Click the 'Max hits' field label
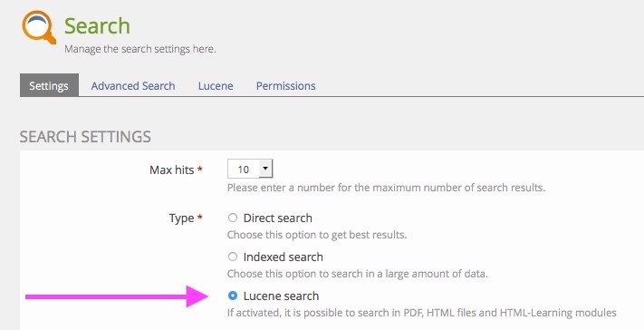 pyautogui.click(x=172, y=170)
